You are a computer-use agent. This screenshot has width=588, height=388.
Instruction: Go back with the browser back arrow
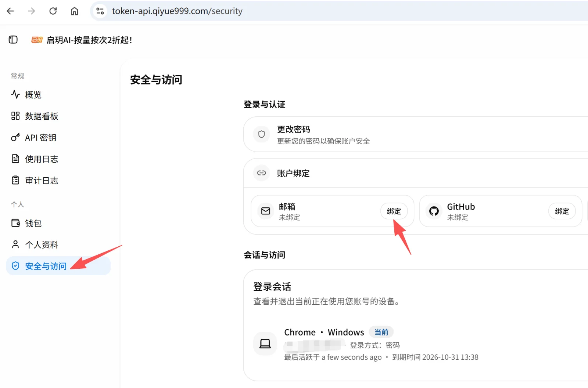[10, 11]
